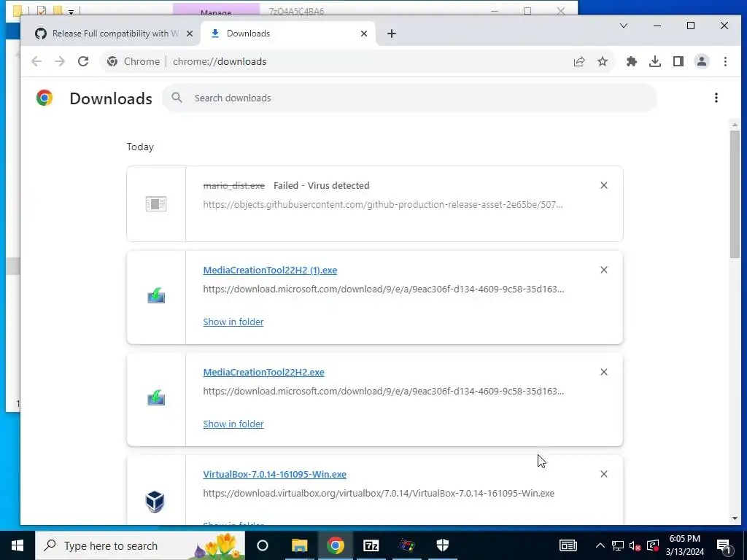This screenshot has height=560, width=747.
Task: Show MediaCreationTool22H2 (1).exe in folder
Action: 233,322
